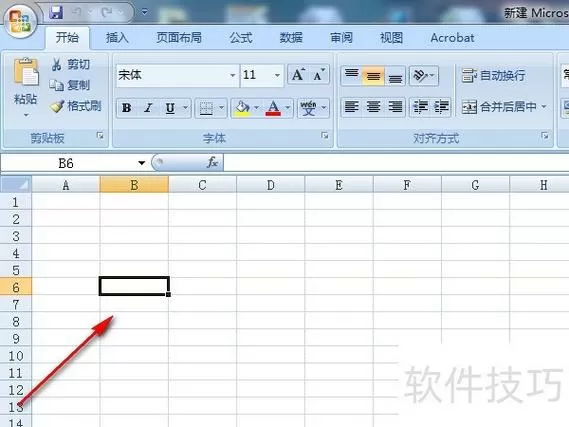Expand the Name Box dropdown arrow

(x=142, y=163)
